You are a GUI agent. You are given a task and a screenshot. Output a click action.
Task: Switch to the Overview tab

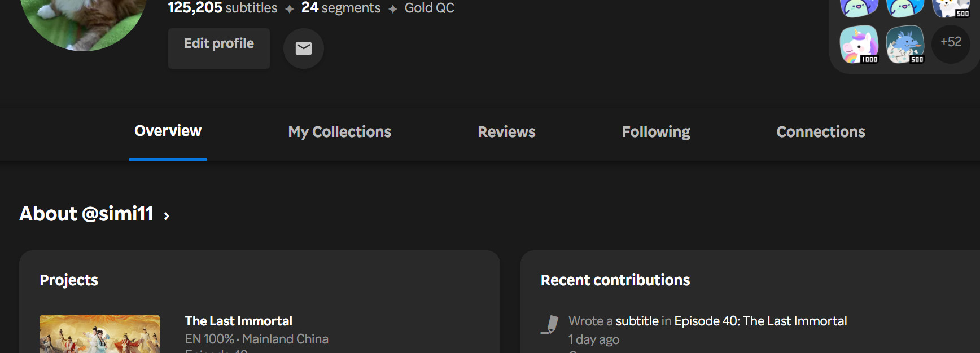[x=168, y=131]
